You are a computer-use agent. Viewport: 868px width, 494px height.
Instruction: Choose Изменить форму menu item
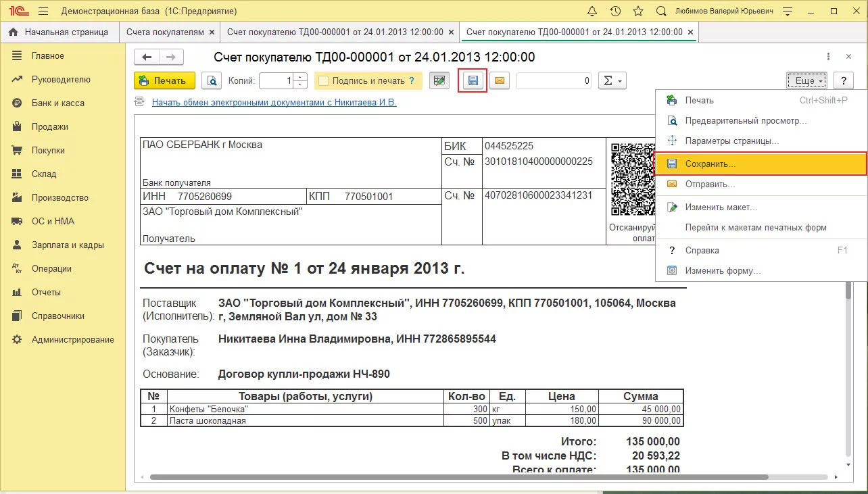pos(761,270)
